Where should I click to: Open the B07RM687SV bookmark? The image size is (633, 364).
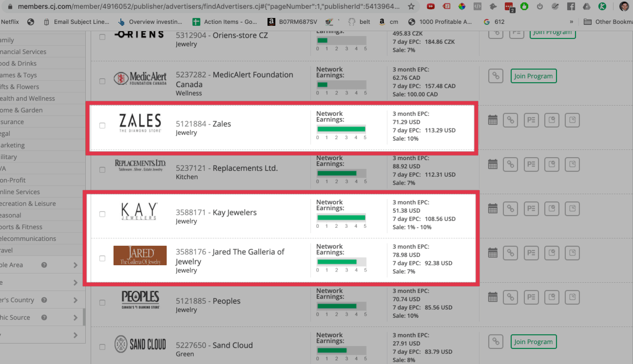[292, 22]
